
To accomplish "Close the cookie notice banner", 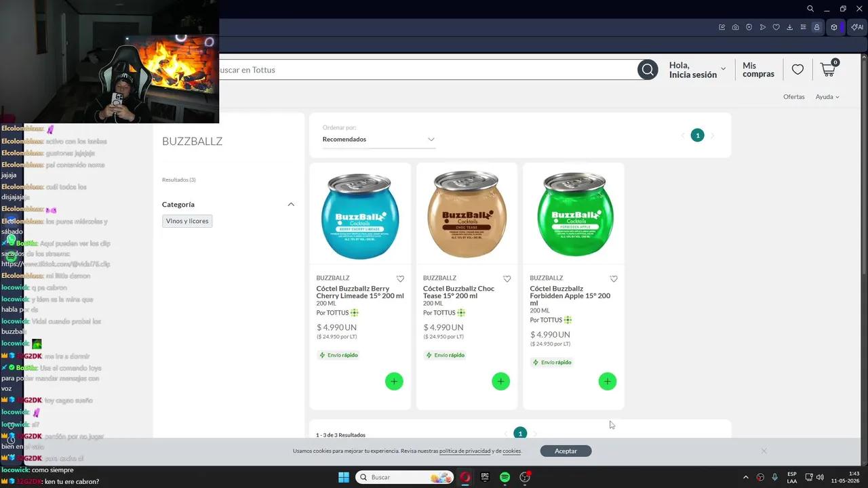I will point(764,451).
